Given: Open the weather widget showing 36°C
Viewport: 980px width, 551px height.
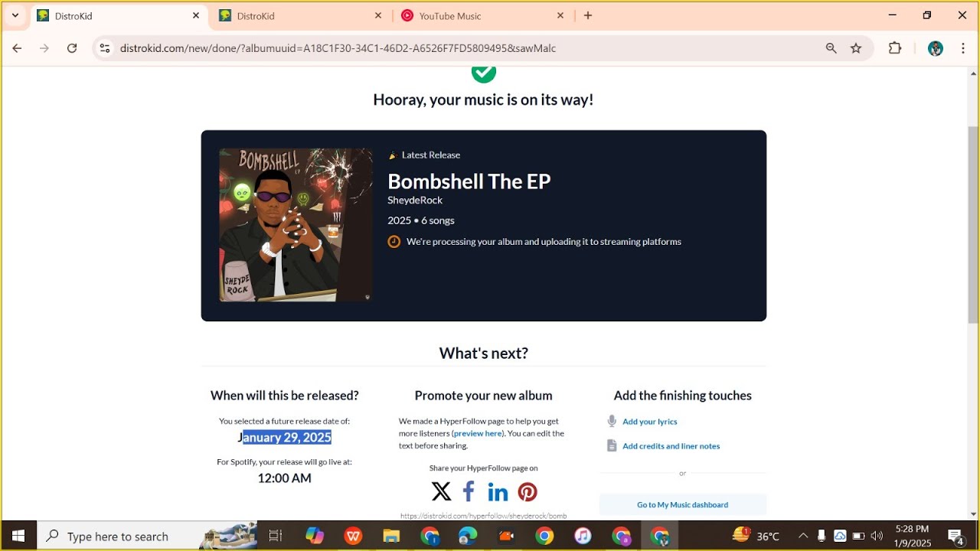Looking at the screenshot, I should (x=756, y=536).
